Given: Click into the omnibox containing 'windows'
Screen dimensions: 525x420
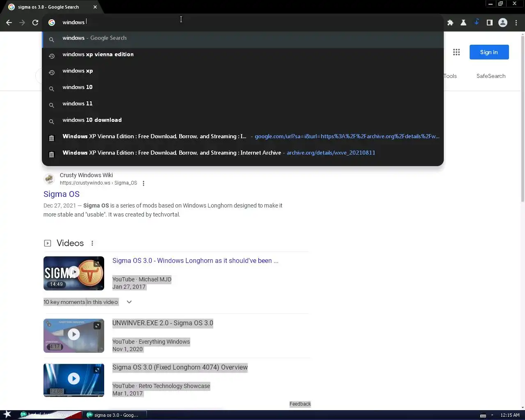Looking at the screenshot, I should [x=242, y=22].
